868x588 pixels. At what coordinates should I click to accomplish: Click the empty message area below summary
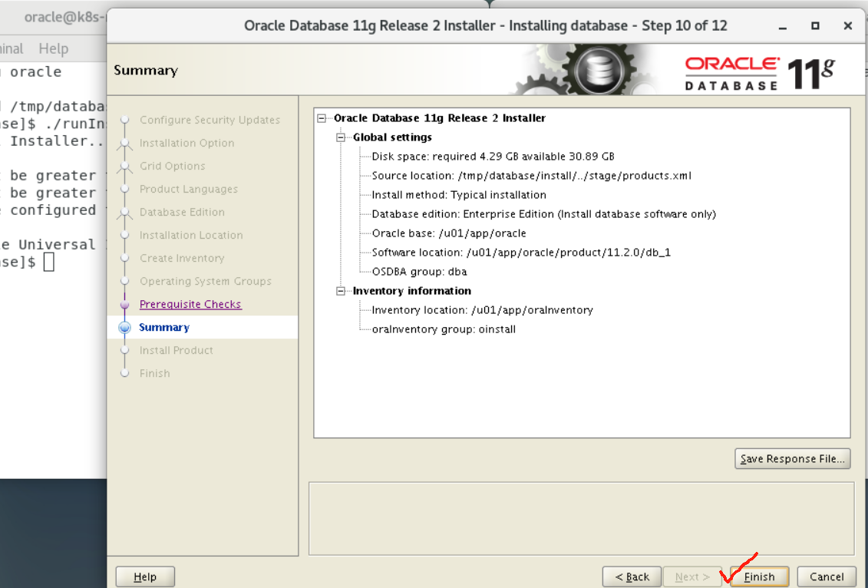tap(581, 518)
